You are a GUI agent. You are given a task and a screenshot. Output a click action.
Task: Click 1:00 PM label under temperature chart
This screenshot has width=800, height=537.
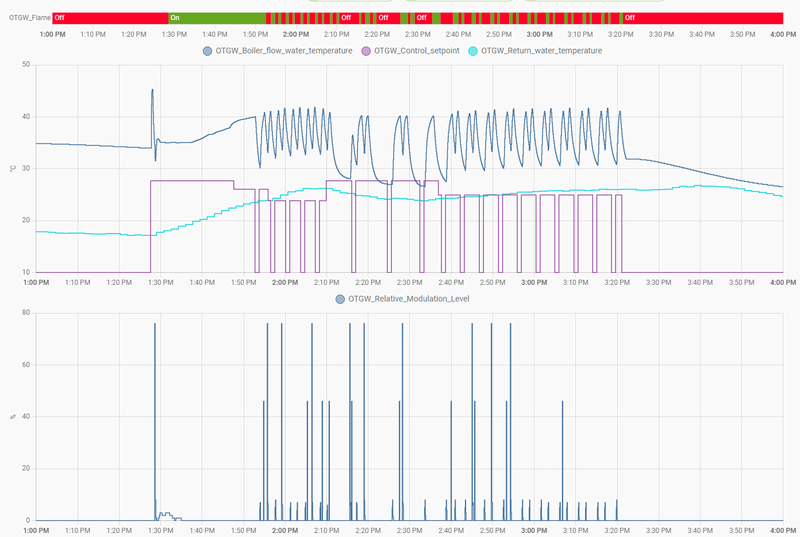(x=36, y=283)
